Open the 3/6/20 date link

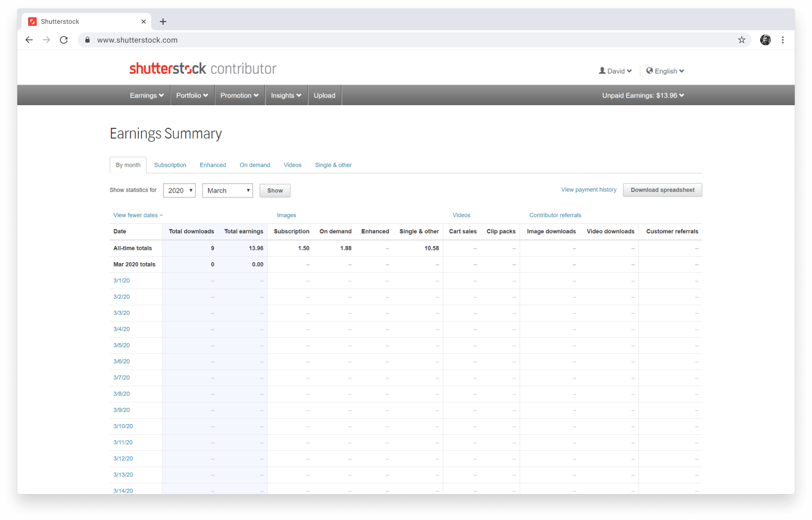[x=121, y=361]
